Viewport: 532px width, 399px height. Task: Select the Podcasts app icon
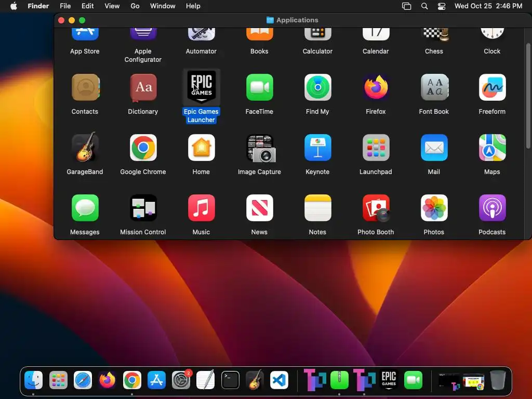point(493,208)
